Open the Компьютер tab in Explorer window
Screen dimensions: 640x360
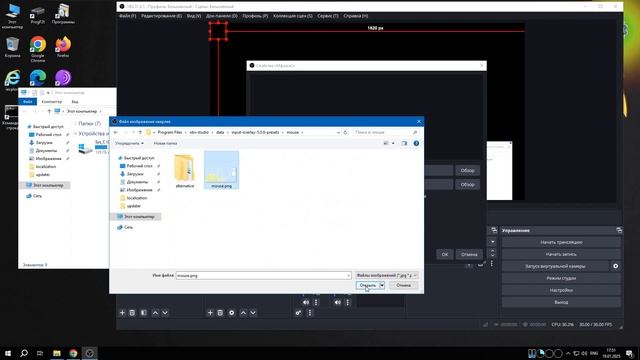(x=52, y=102)
